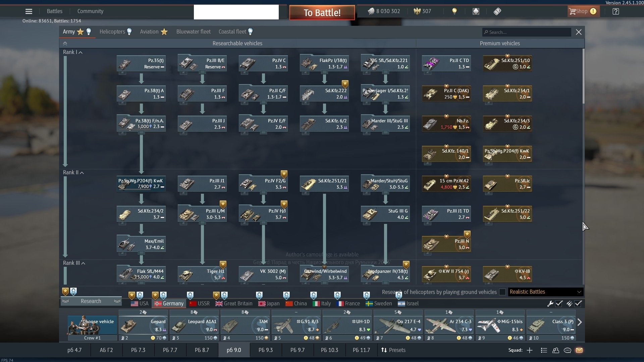
Task: Select the Sweden nation tab
Action: coord(379,304)
